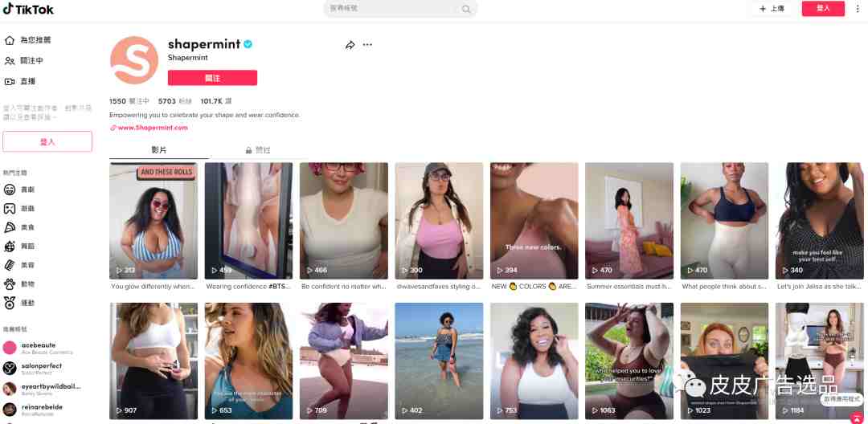Open the share arrow on shapermint profile
The image size is (868, 424).
[x=350, y=45]
